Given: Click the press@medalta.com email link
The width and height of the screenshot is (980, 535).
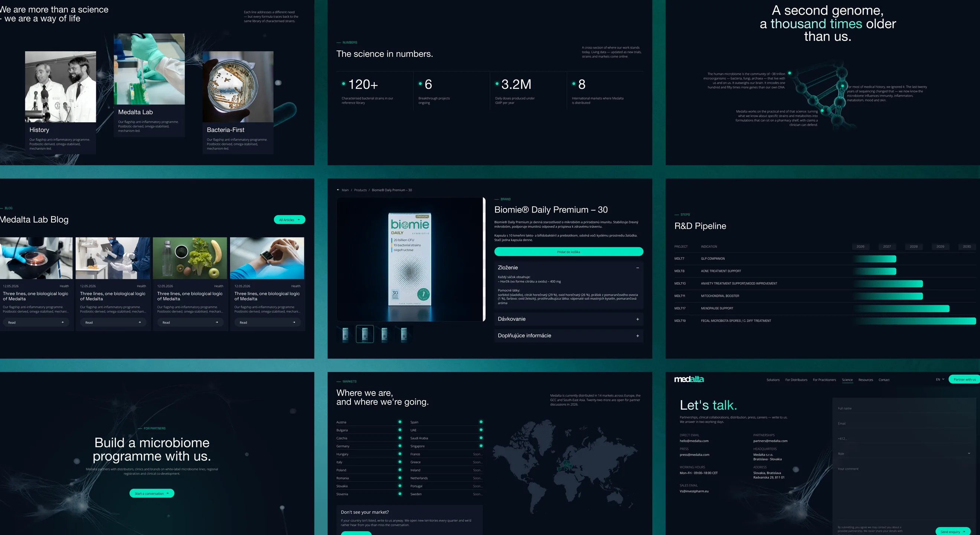Looking at the screenshot, I should point(694,455).
